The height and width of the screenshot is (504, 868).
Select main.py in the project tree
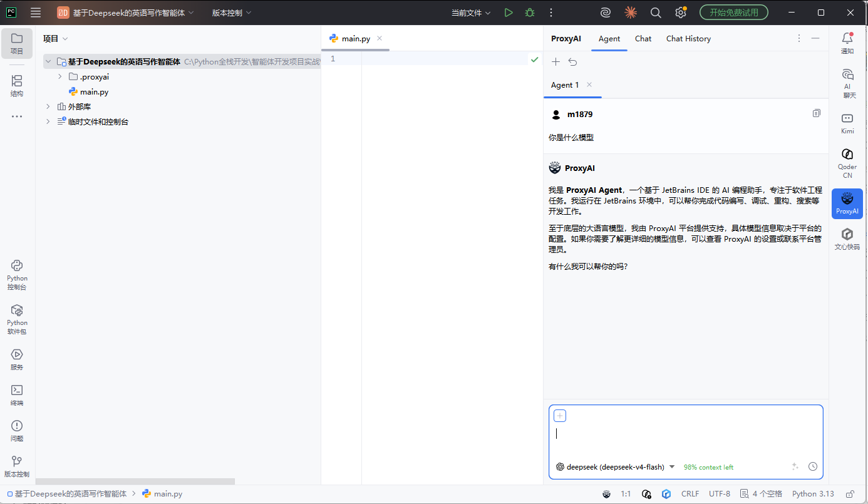pyautogui.click(x=94, y=91)
